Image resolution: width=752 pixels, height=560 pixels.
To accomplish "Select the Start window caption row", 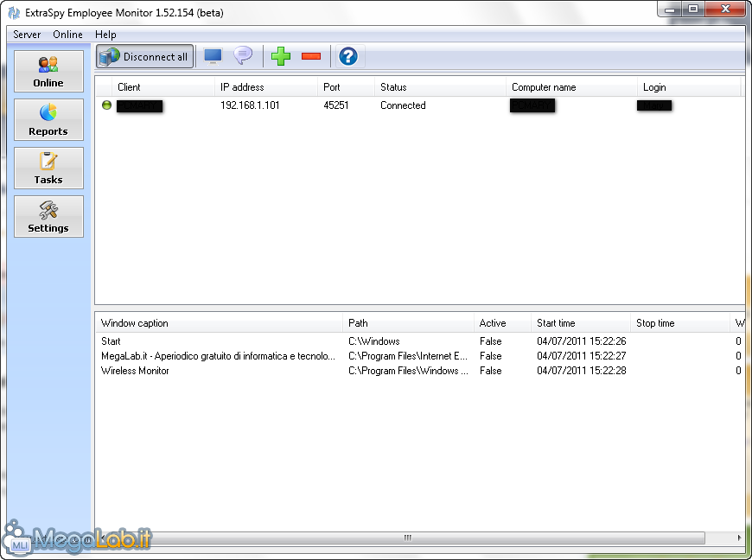I will click(x=111, y=341).
